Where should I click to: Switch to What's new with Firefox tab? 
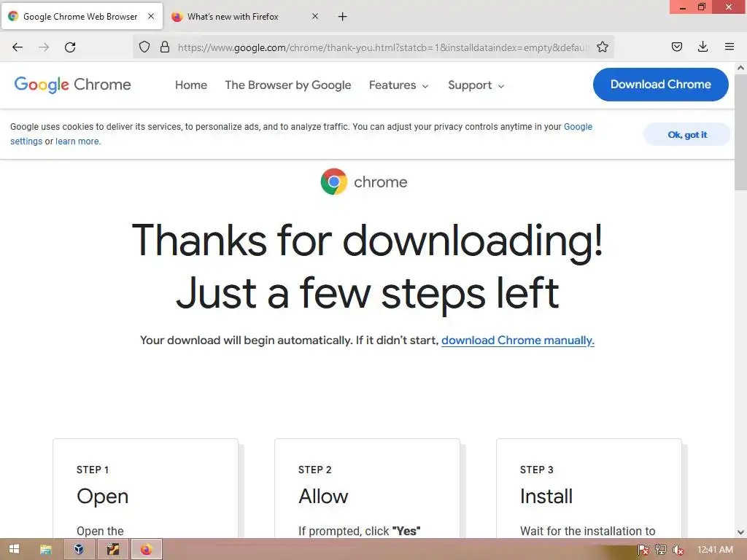[x=245, y=17]
